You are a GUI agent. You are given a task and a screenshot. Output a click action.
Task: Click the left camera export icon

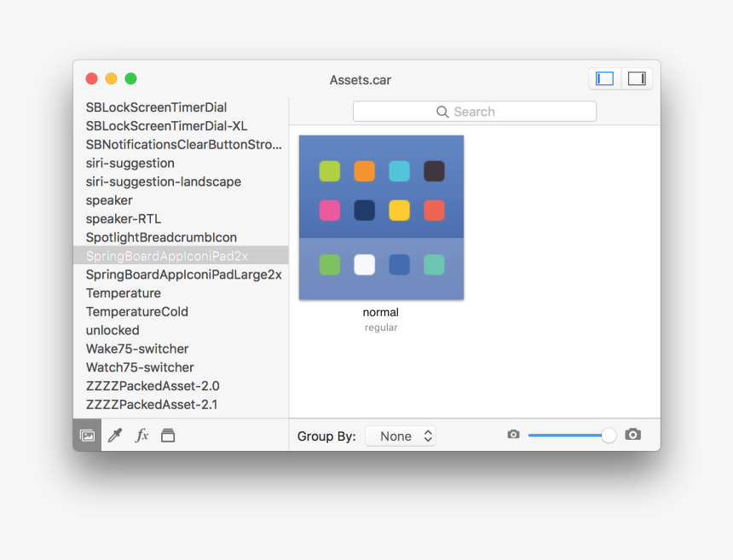[x=513, y=435]
